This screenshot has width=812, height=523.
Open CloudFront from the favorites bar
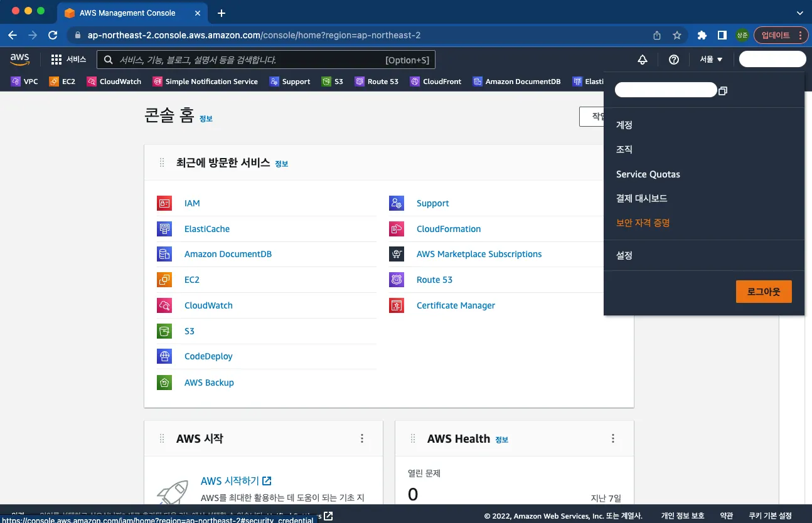[436, 82]
